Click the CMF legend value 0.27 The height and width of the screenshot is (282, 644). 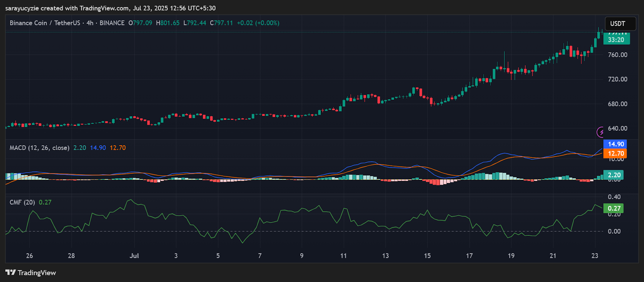[45, 202]
